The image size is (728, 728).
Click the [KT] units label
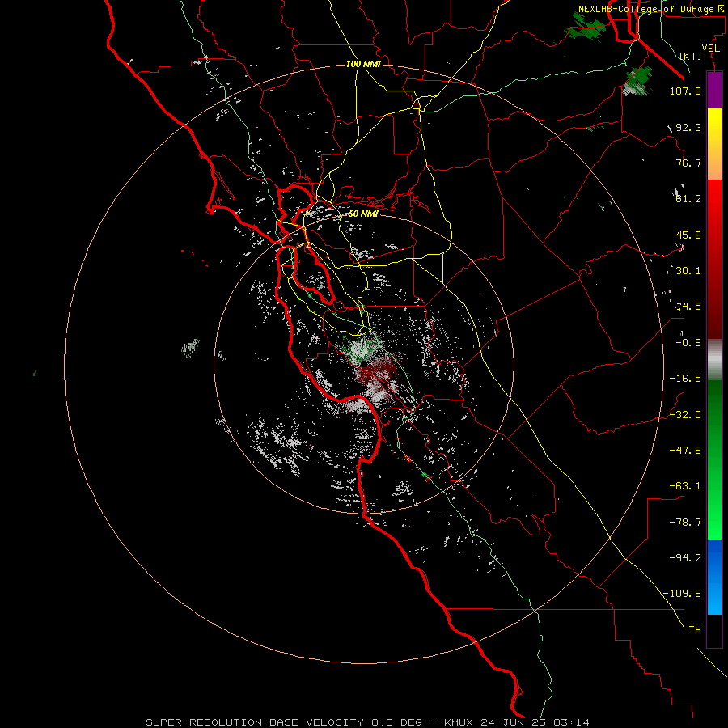click(x=691, y=57)
